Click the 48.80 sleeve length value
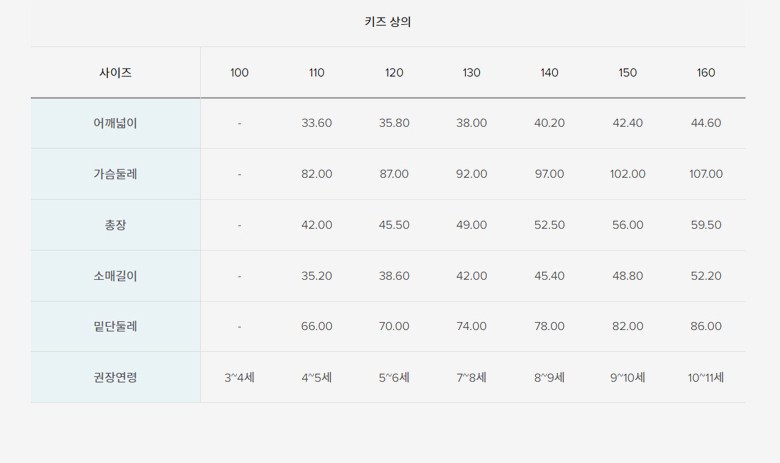The height and width of the screenshot is (463, 780). click(628, 276)
